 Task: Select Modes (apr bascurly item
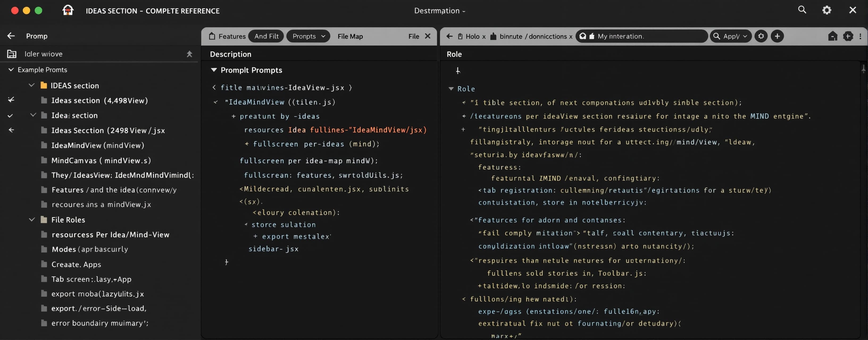click(x=90, y=249)
